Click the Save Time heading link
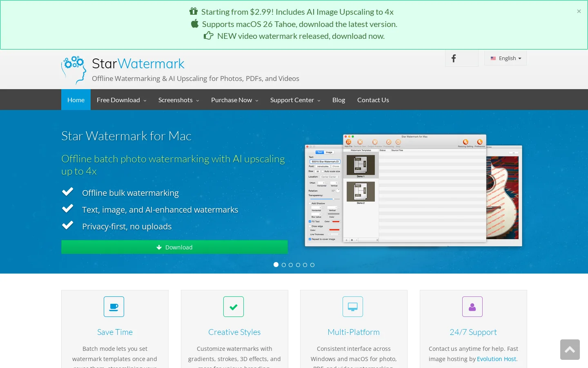The width and height of the screenshot is (588, 368). click(x=115, y=332)
